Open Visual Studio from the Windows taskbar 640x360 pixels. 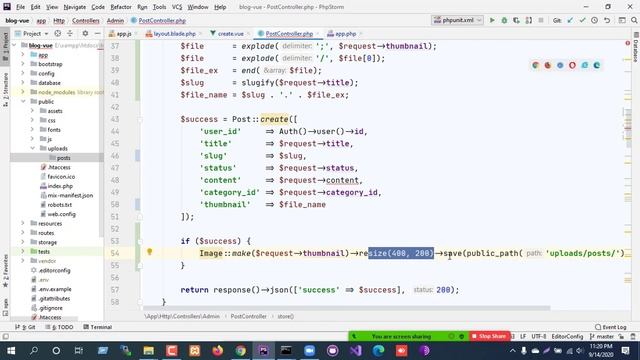[356, 351]
